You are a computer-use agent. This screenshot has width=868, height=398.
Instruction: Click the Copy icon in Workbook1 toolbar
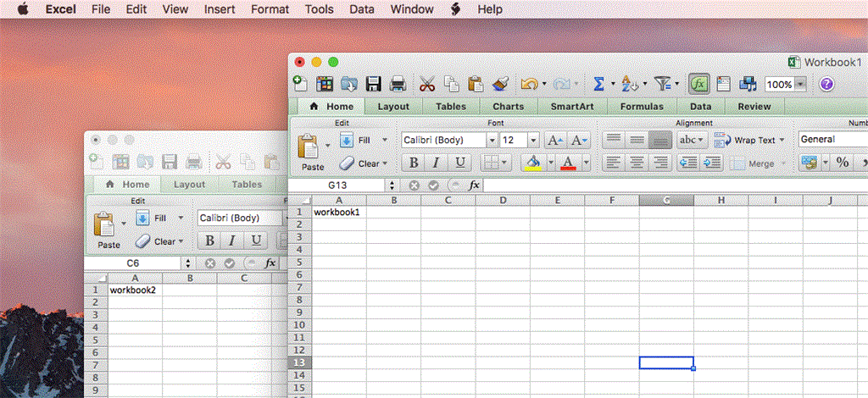(x=452, y=84)
